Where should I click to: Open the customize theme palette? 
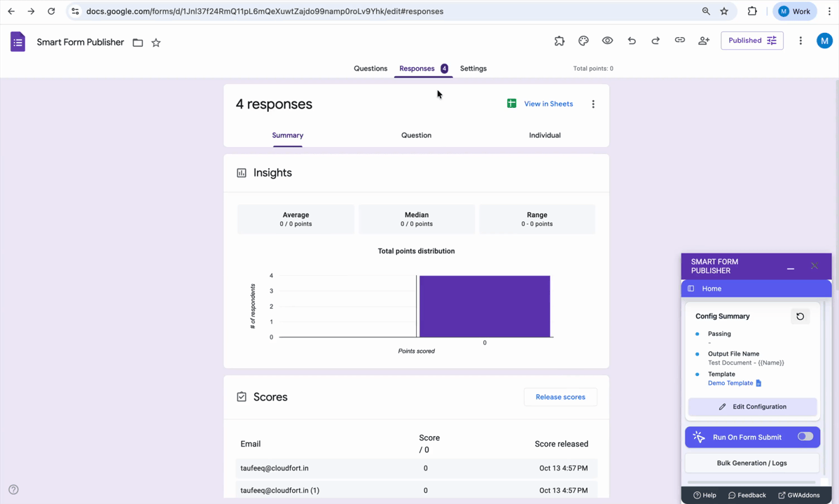pos(583,41)
